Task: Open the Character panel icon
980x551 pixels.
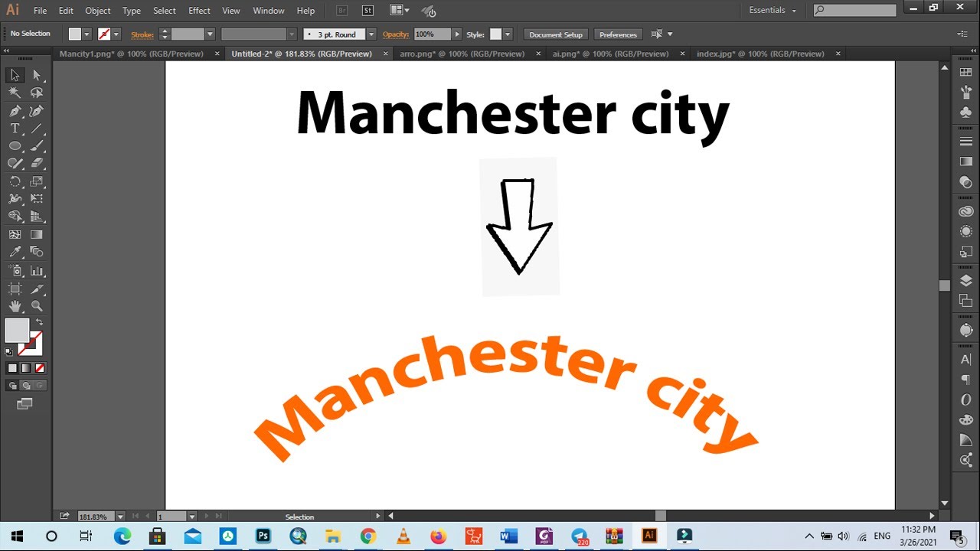Action: click(x=965, y=360)
